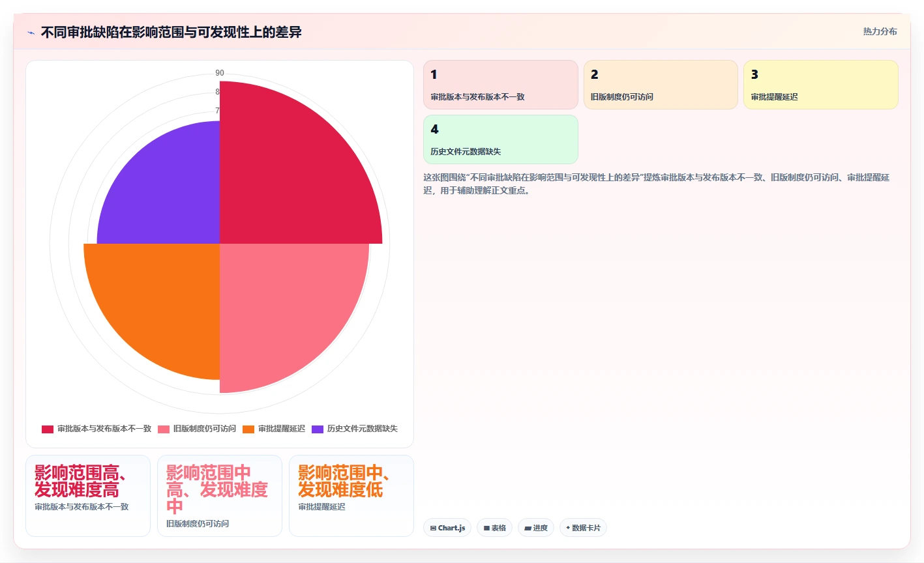Click the Chart.js tag
The height and width of the screenshot is (563, 924).
pyautogui.click(x=447, y=528)
